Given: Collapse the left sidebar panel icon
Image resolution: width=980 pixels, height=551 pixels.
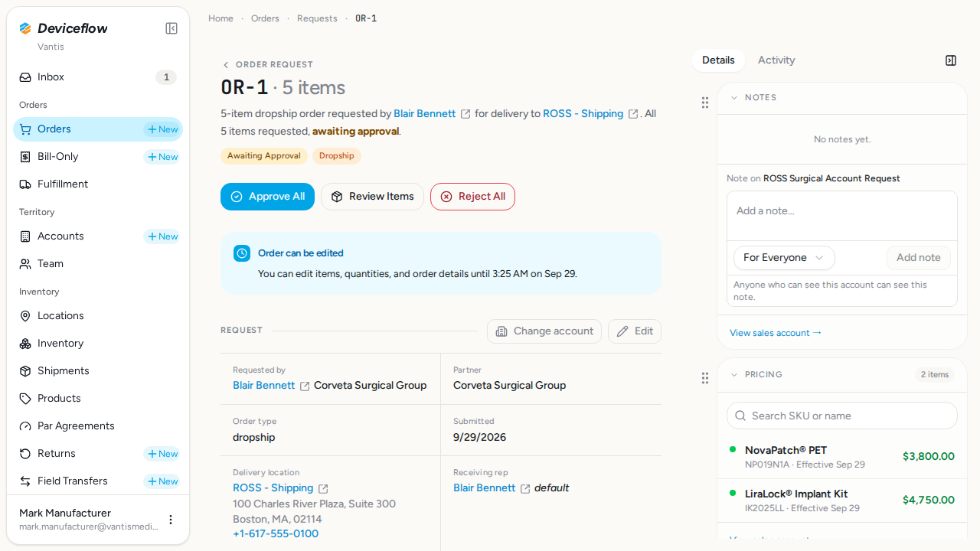Looking at the screenshot, I should [171, 28].
